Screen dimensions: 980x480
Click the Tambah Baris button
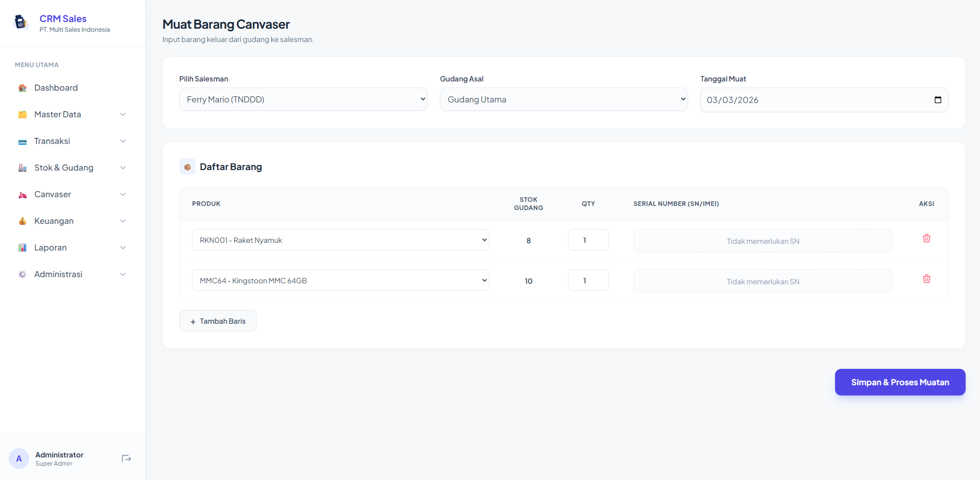click(x=218, y=321)
